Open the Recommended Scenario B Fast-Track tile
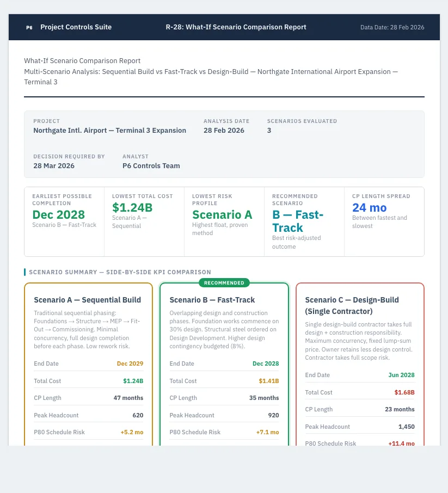 [x=304, y=221]
